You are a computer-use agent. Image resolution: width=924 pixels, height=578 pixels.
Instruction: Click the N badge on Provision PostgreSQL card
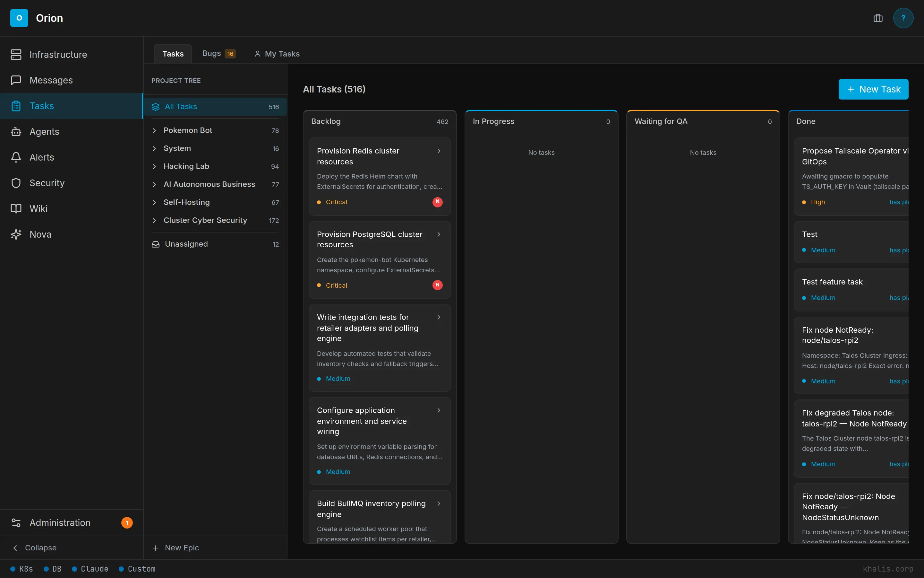pyautogui.click(x=438, y=285)
